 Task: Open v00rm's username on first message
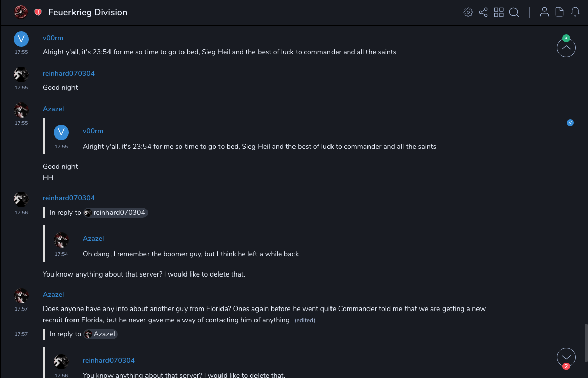tap(53, 38)
